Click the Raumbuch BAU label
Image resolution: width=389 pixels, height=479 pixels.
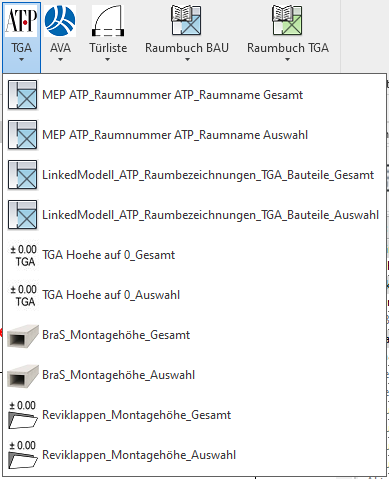click(187, 48)
